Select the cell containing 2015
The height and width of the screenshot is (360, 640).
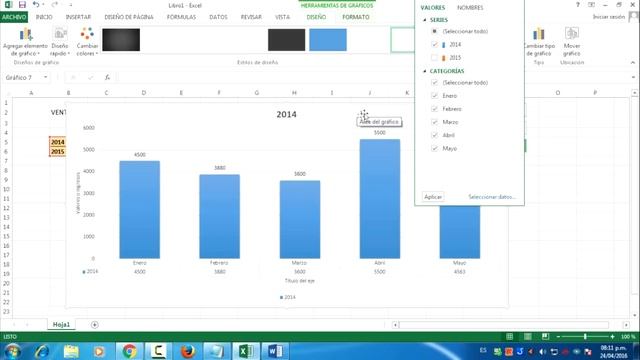[58, 151]
